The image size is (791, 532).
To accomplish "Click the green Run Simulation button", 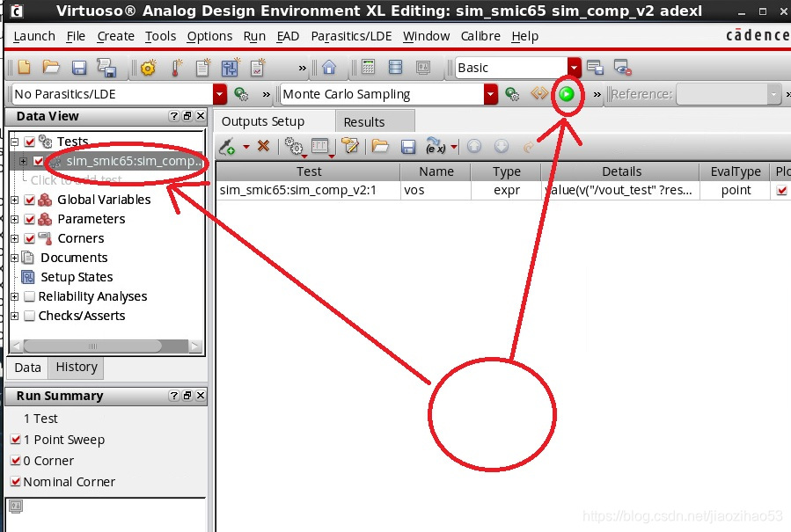I will point(567,94).
